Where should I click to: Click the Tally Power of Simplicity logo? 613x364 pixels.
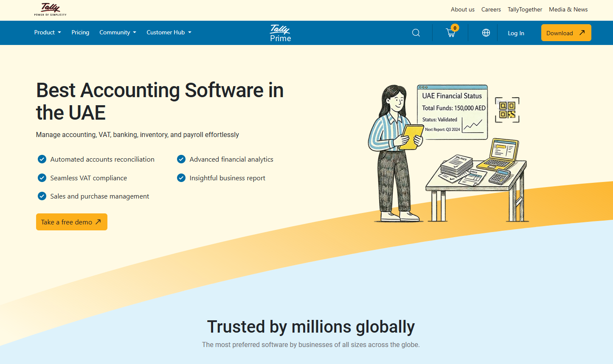(51, 9)
